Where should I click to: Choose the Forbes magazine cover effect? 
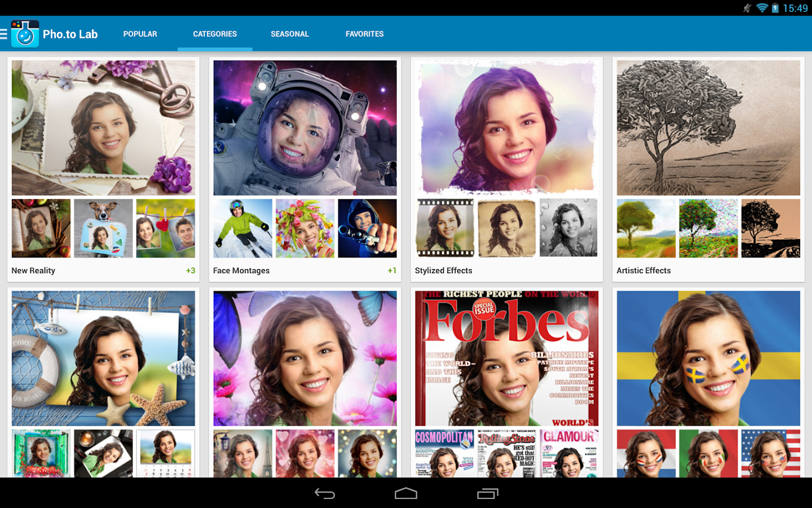[507, 358]
